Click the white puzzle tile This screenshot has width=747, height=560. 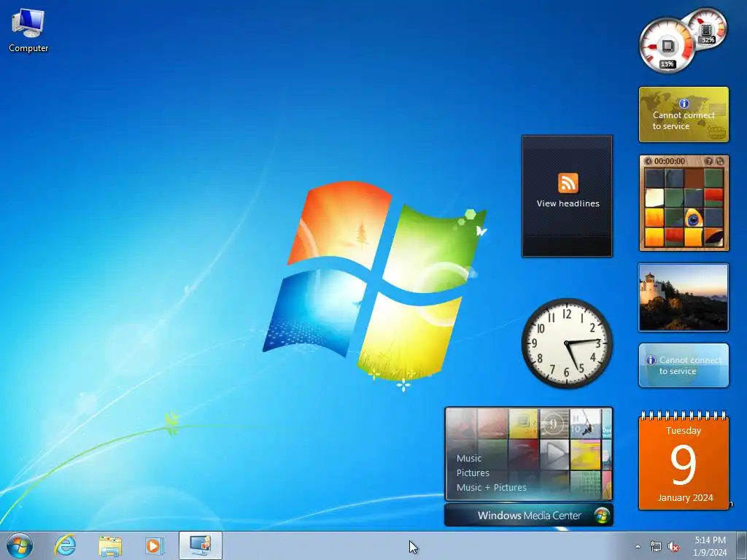(x=654, y=198)
